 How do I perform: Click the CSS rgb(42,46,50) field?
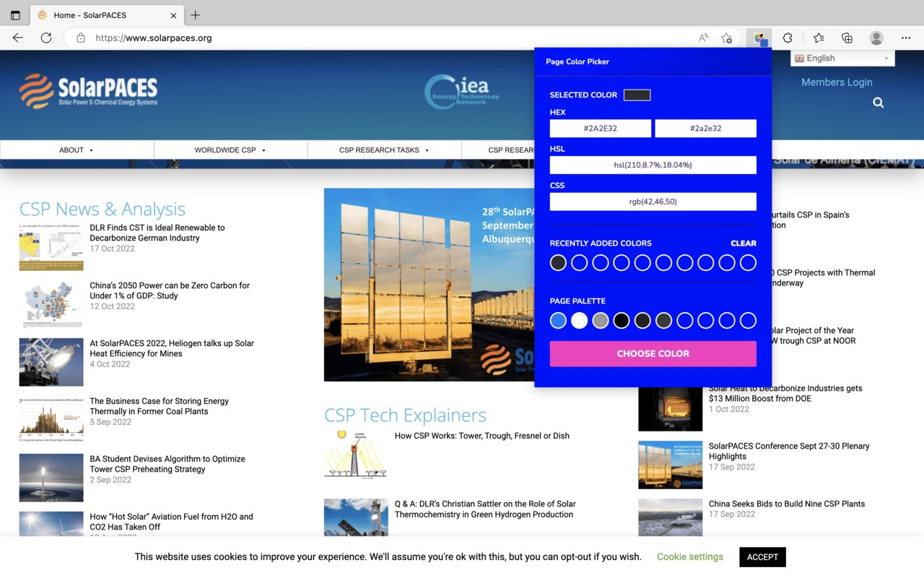(653, 202)
